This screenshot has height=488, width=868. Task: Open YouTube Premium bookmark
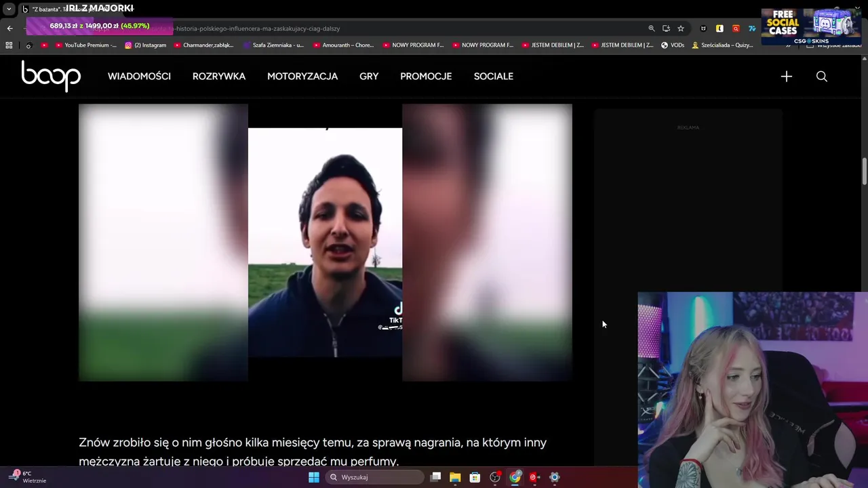point(86,45)
